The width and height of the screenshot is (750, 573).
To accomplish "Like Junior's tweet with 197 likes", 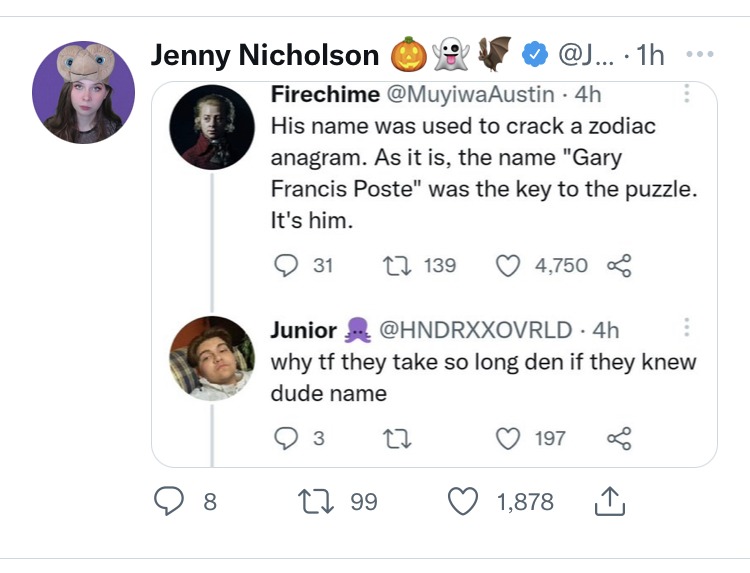I will [510, 438].
